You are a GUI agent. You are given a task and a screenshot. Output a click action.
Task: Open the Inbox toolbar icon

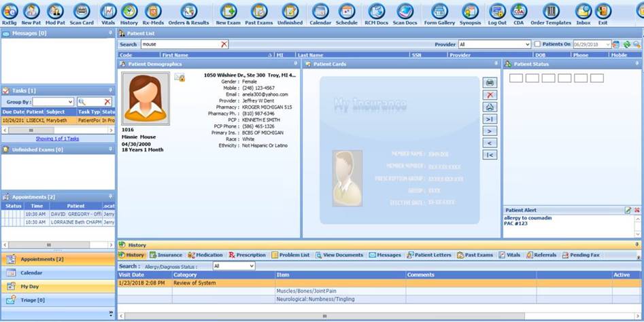pyautogui.click(x=583, y=14)
